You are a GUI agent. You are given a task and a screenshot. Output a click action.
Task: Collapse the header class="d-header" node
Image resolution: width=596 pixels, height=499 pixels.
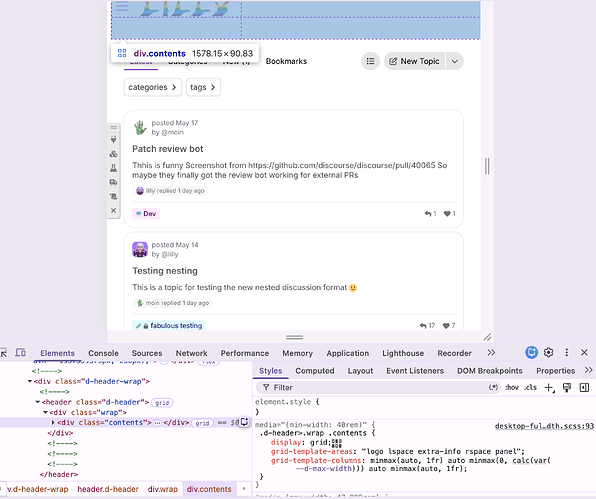point(38,402)
